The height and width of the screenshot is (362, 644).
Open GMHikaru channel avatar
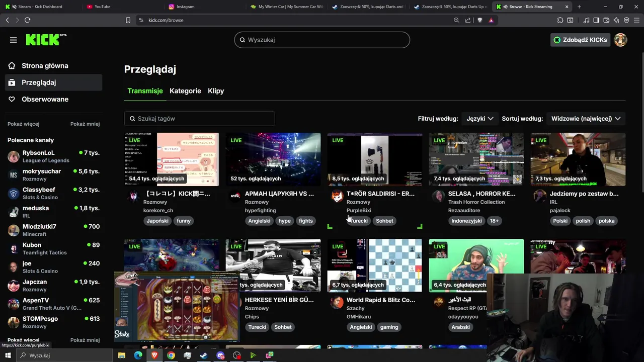pos(337,303)
